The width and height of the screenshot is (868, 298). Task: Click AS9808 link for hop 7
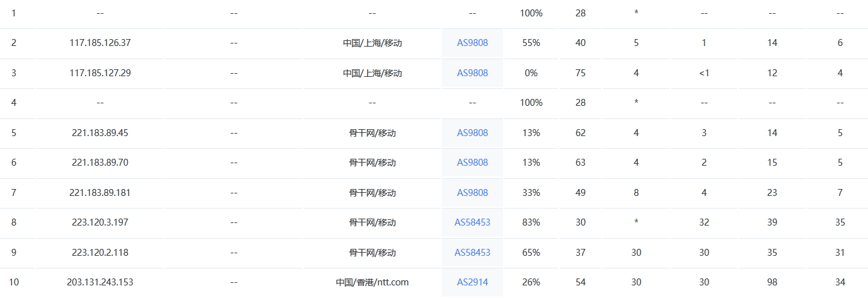472,193
